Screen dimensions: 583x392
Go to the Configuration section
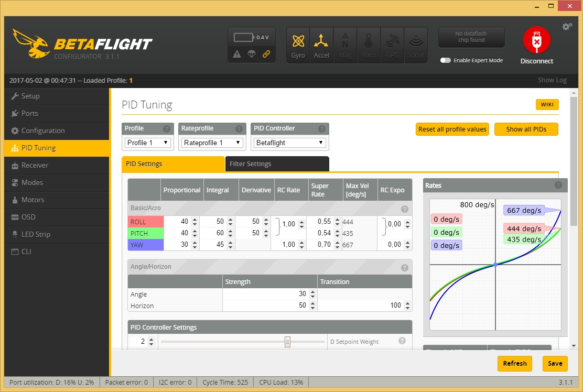(x=57, y=131)
